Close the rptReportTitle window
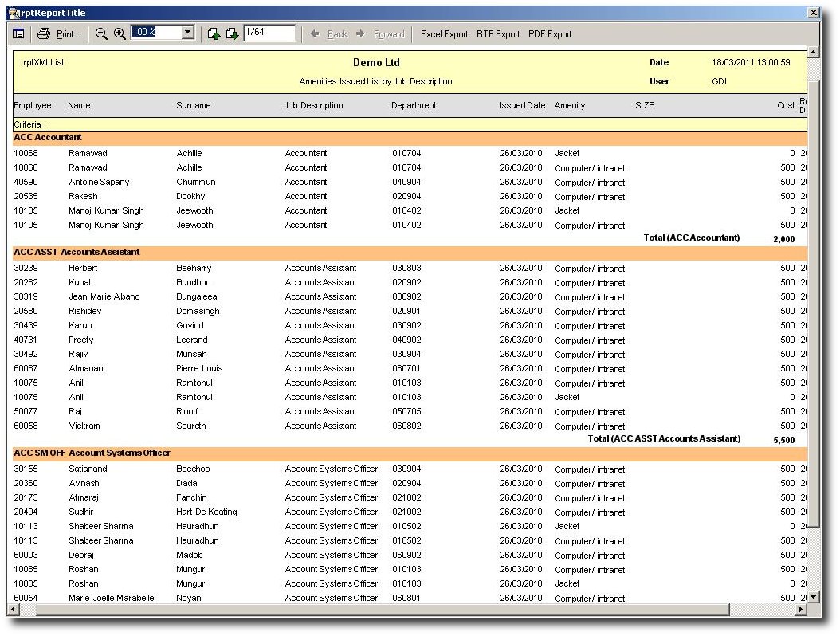 point(813,13)
